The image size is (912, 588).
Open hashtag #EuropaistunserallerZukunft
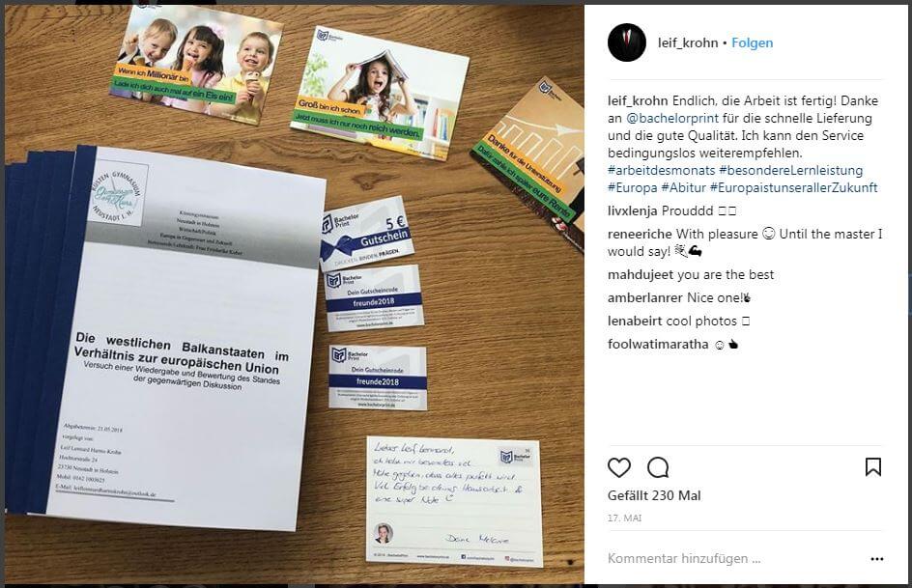click(793, 187)
